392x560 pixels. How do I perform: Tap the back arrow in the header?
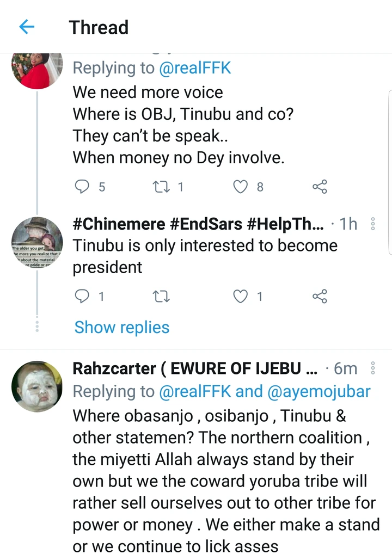tap(27, 27)
